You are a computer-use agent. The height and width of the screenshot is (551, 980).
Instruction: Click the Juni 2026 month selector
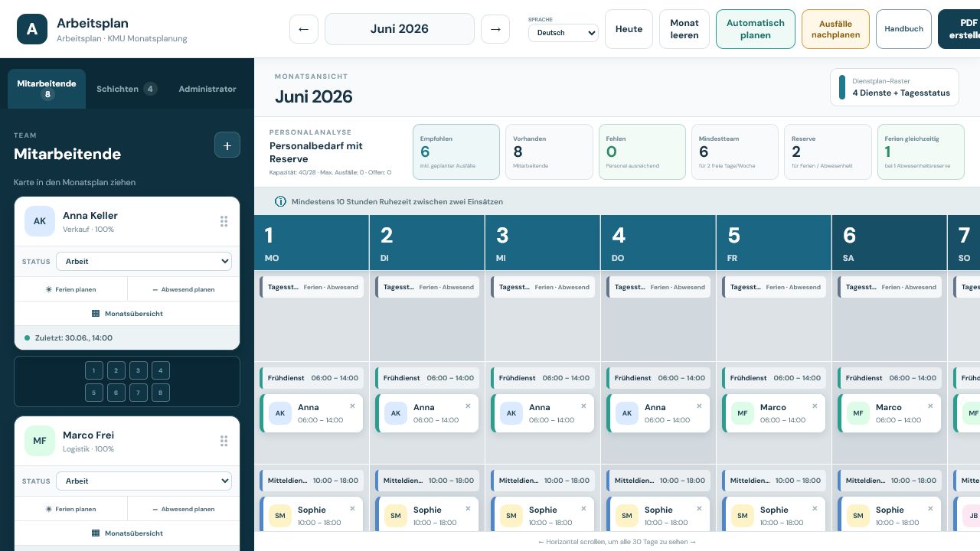tap(400, 29)
